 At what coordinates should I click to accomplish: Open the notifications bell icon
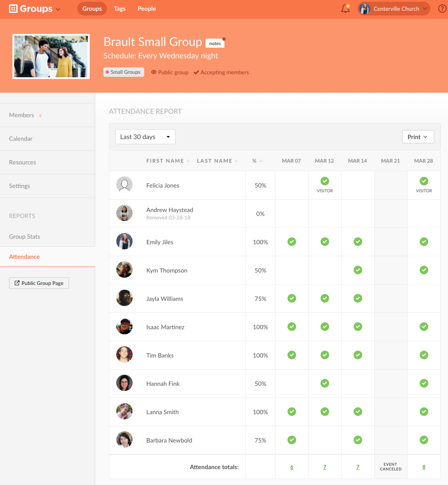pyautogui.click(x=345, y=9)
